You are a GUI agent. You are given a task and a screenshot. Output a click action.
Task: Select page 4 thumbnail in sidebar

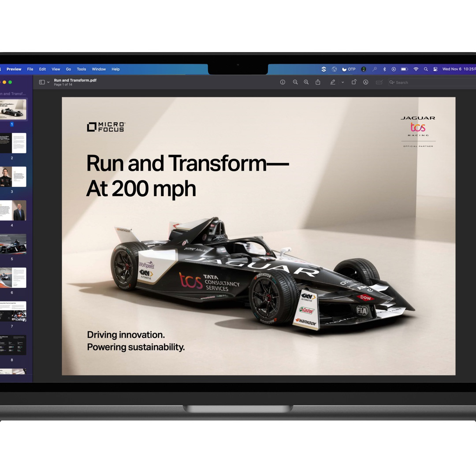pos(13,210)
